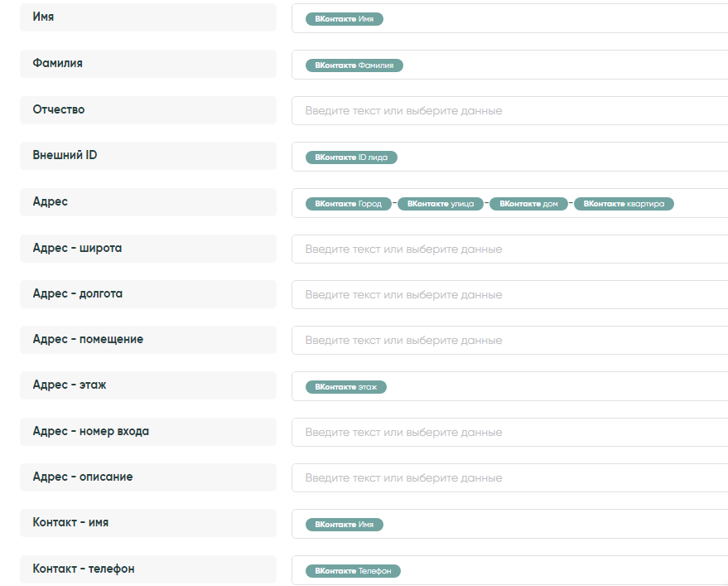
Task: Click the ВКонтакте Имя tag in Имя field
Action: (x=344, y=18)
